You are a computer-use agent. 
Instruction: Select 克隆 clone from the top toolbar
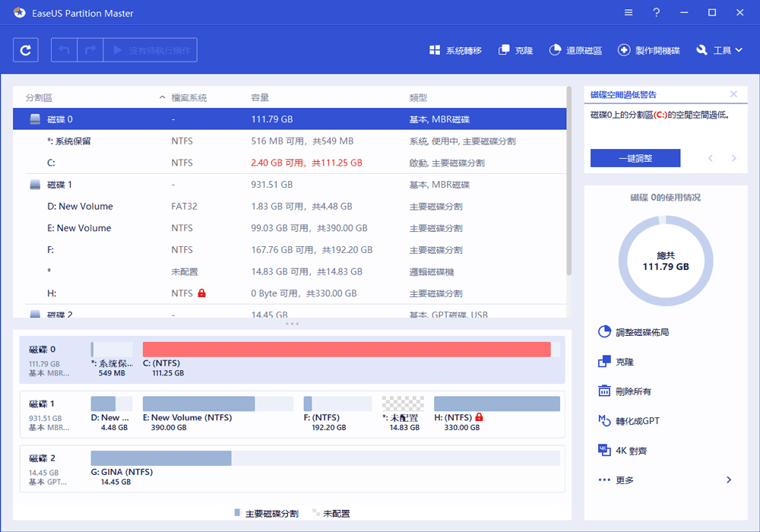[515, 49]
